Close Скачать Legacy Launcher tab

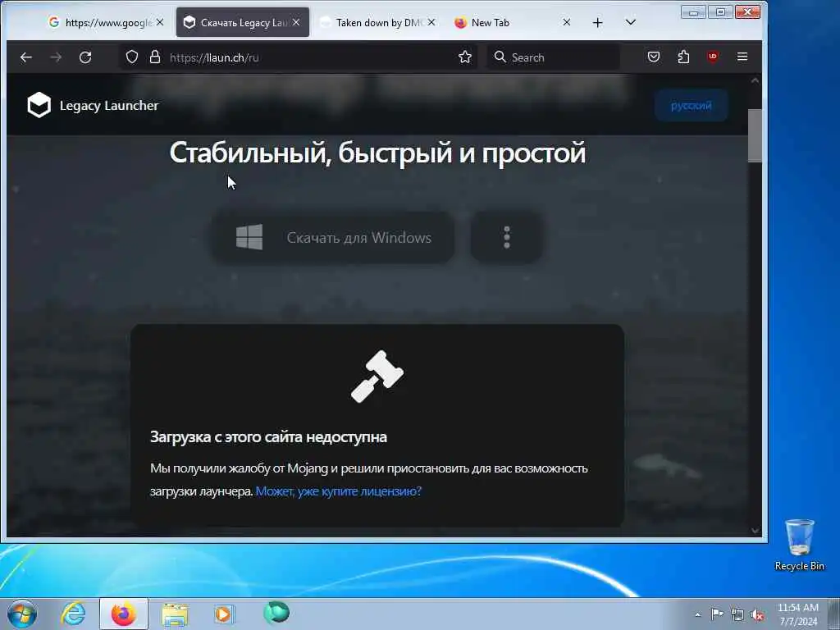click(296, 22)
